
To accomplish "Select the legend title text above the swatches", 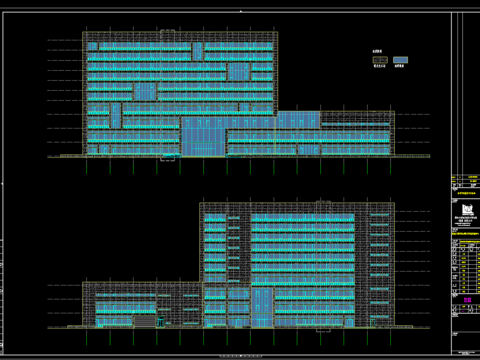I will pyautogui.click(x=377, y=51).
